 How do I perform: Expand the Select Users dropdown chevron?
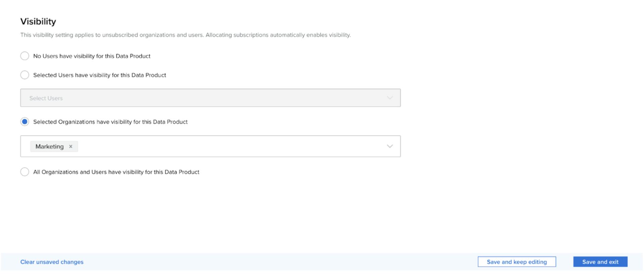(389, 98)
